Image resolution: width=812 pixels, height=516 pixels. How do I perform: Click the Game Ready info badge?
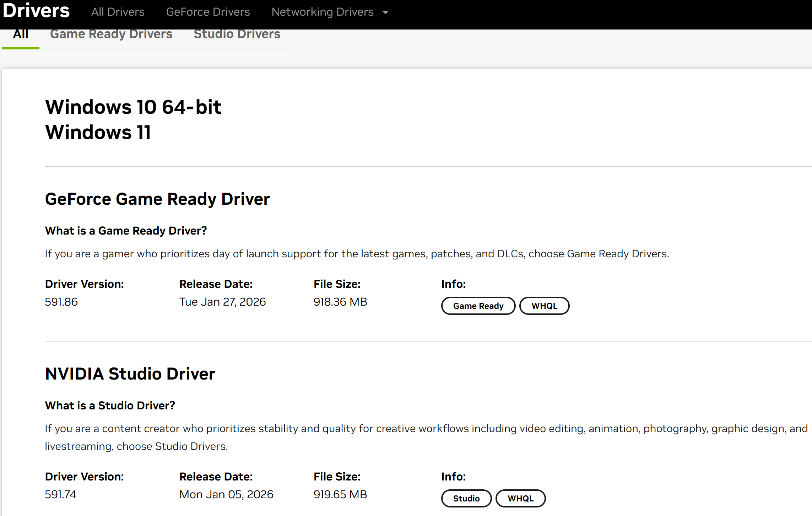478,306
